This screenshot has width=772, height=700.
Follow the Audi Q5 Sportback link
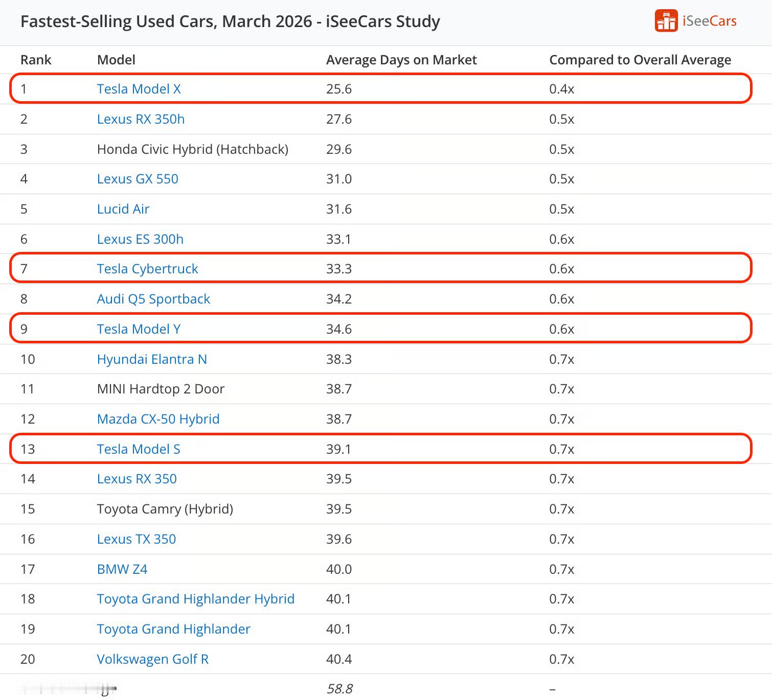click(153, 299)
